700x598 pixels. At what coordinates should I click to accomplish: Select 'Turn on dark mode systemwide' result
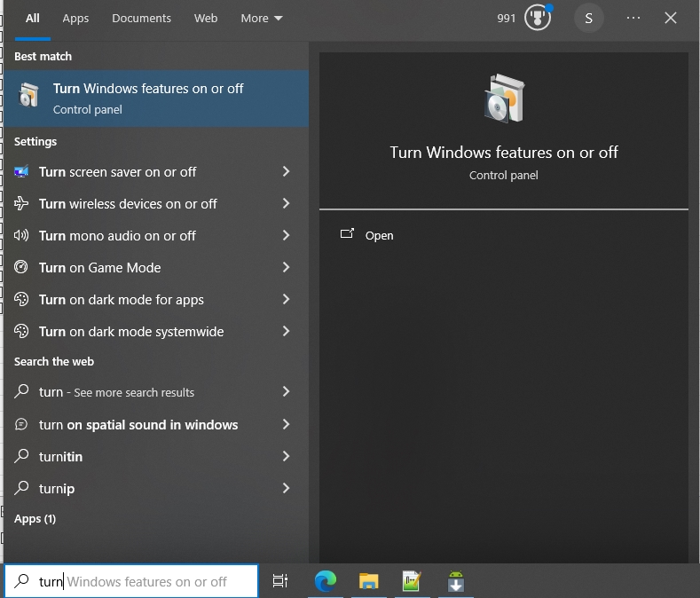pyautogui.click(x=131, y=331)
